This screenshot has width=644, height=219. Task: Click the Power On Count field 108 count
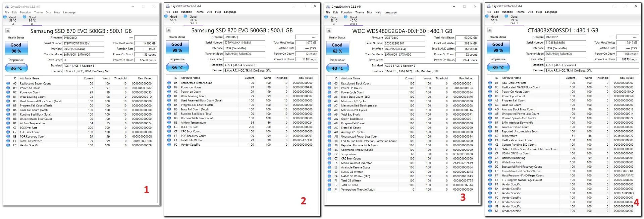click(x=628, y=54)
